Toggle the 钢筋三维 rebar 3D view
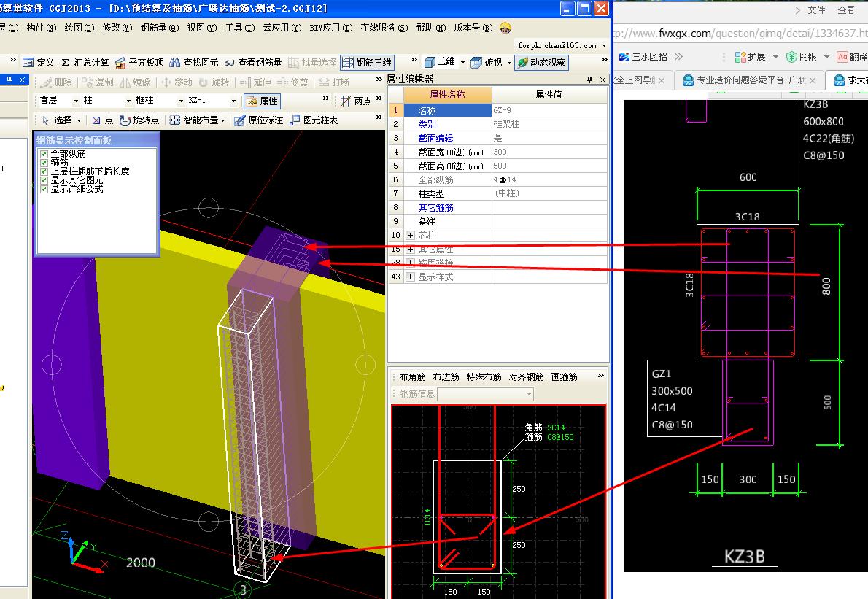868x599 pixels. click(366, 63)
